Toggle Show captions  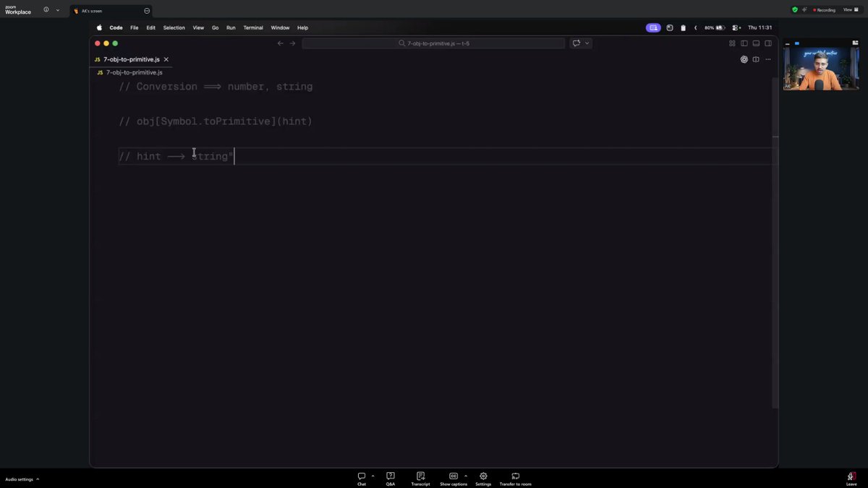point(454,479)
